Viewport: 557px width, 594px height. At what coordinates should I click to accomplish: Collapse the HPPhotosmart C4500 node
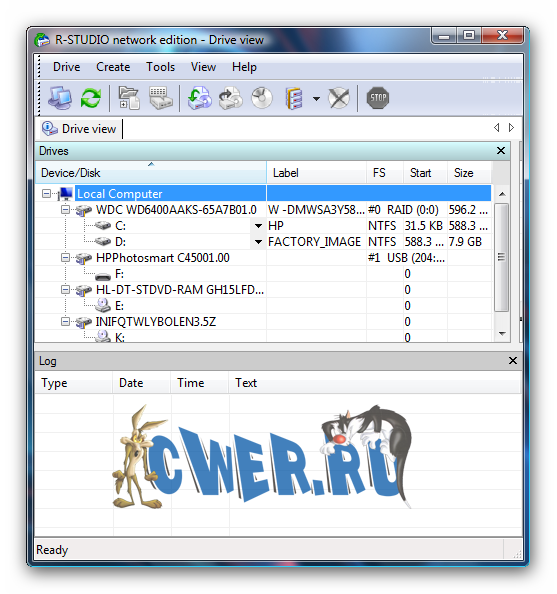pos(66,258)
